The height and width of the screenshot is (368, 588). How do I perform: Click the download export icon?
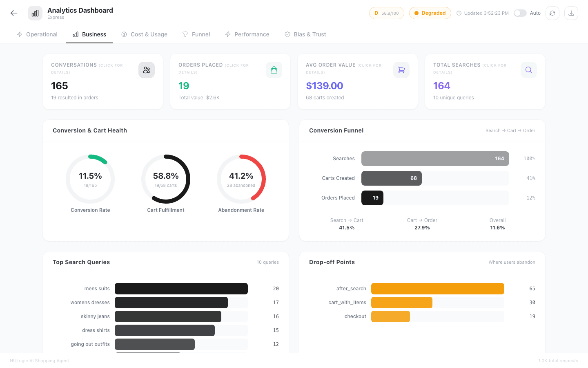tap(571, 13)
